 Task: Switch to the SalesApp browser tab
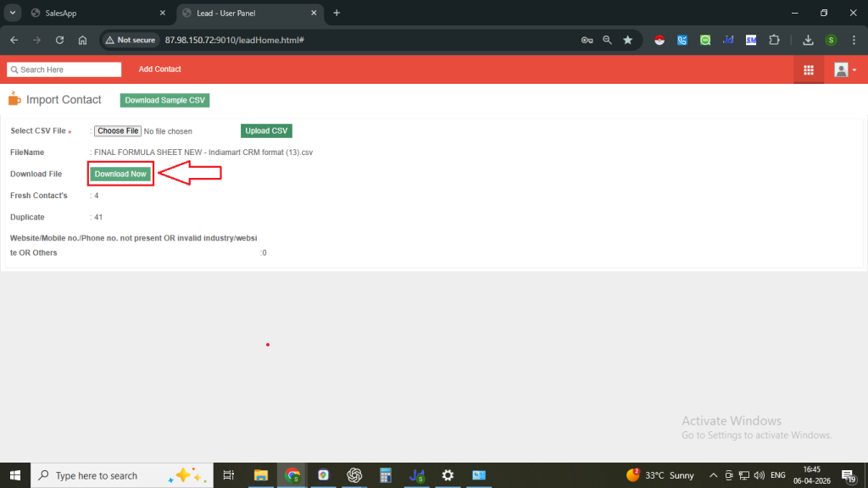(93, 14)
